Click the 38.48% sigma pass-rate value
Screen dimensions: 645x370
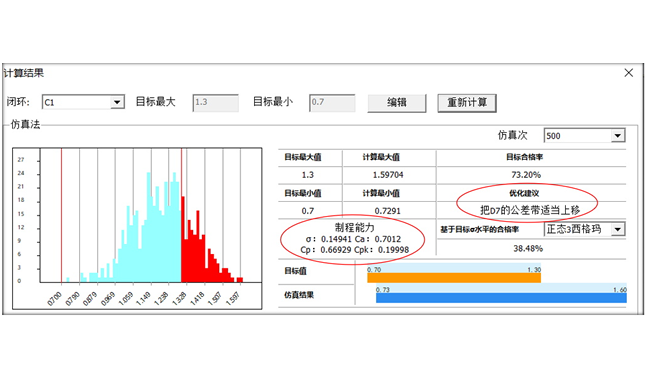pos(528,249)
